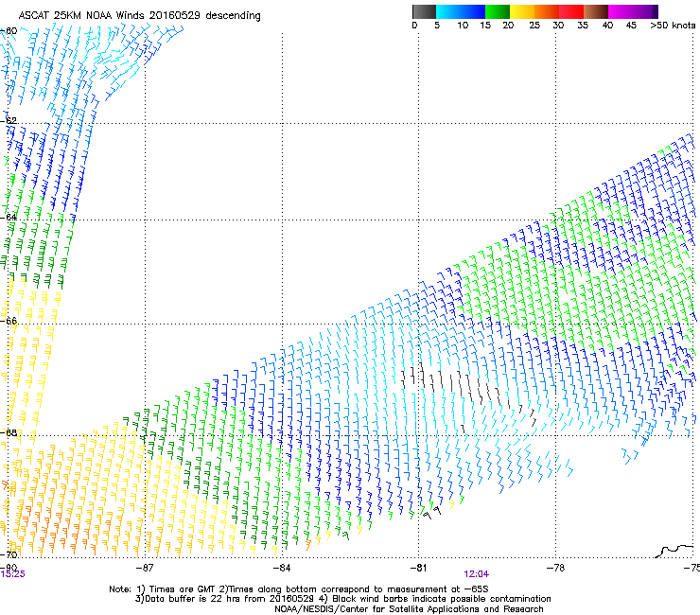Click the '-70' latitude axis label
Screen dimensions: 700x615
pyautogui.click(x=9, y=554)
